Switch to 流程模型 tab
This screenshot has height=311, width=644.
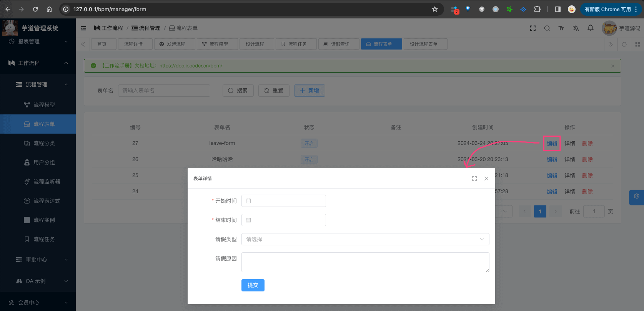coord(218,44)
